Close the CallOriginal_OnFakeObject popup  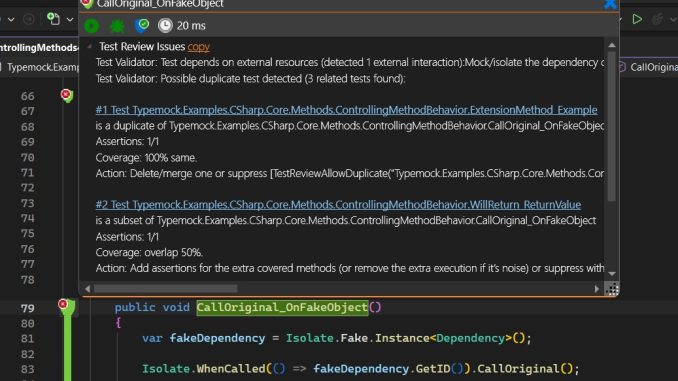[610, 4]
